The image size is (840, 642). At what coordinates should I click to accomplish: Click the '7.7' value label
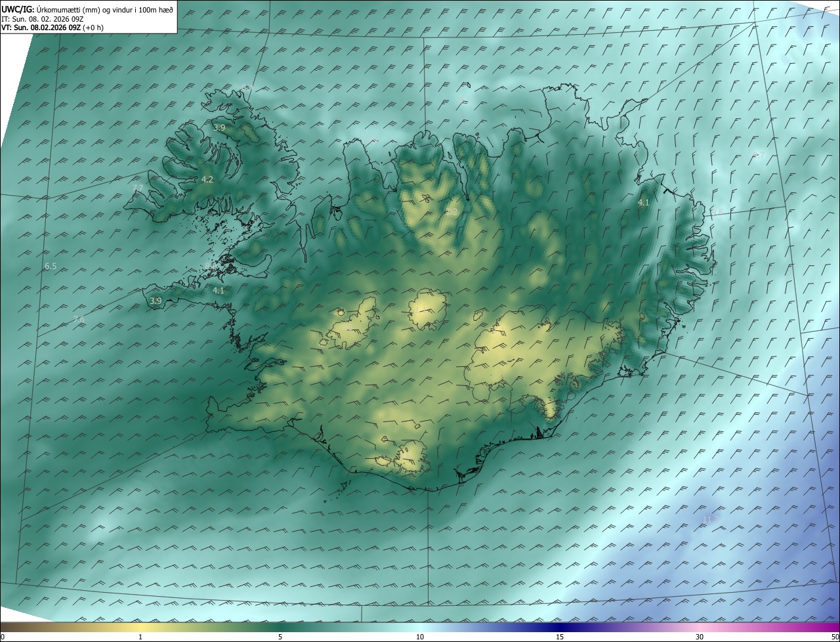point(138,188)
